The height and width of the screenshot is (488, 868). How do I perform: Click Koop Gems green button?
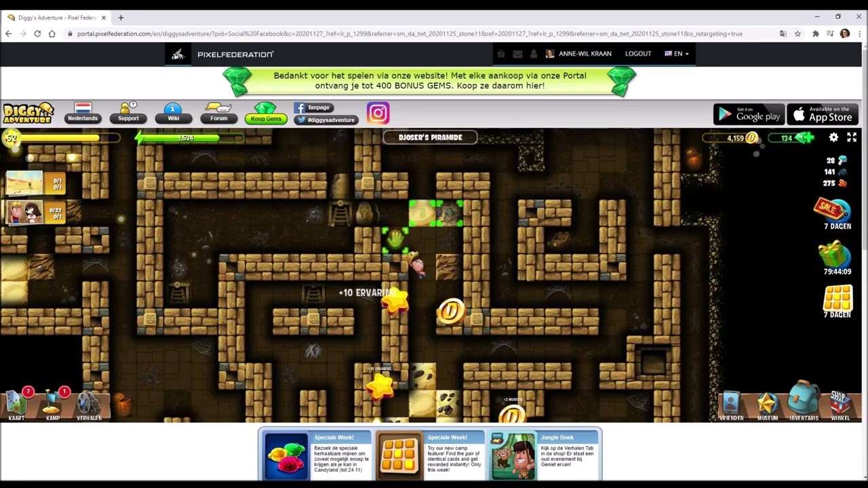pos(266,114)
